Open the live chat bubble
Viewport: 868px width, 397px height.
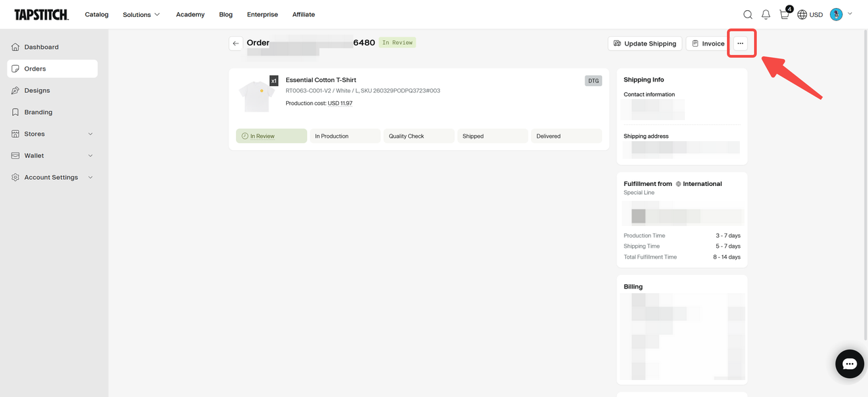849,364
